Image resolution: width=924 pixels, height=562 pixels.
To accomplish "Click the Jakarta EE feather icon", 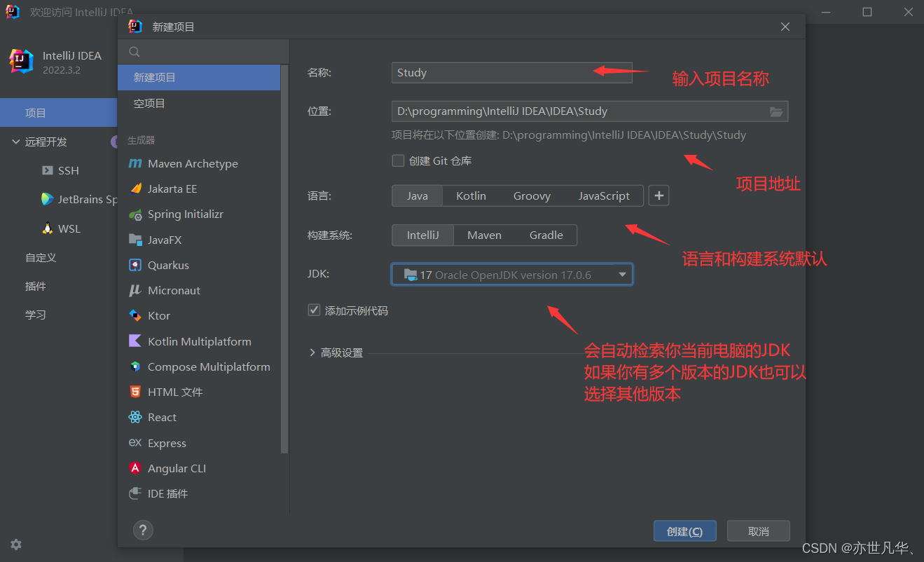I will point(135,189).
